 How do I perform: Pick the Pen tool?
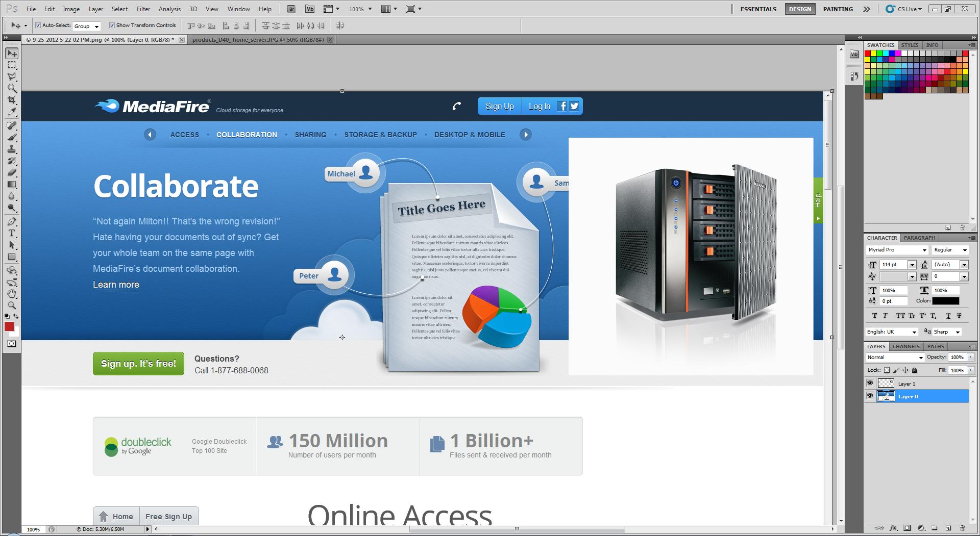tap(12, 221)
